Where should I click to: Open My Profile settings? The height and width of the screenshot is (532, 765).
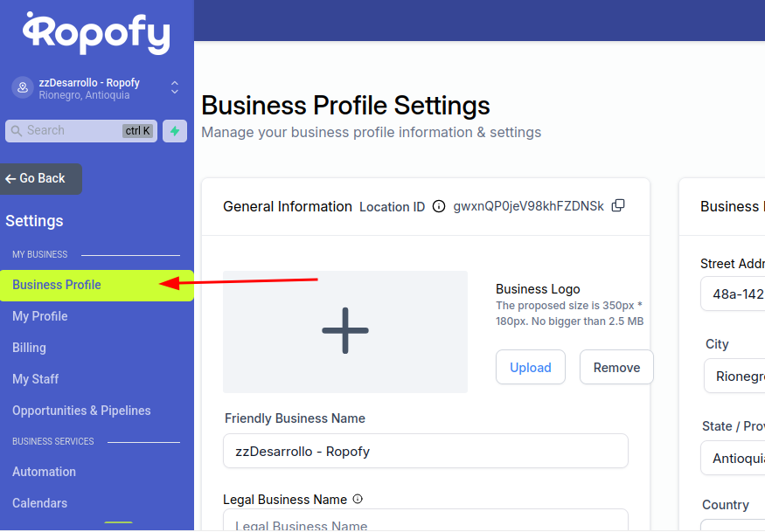(x=40, y=316)
